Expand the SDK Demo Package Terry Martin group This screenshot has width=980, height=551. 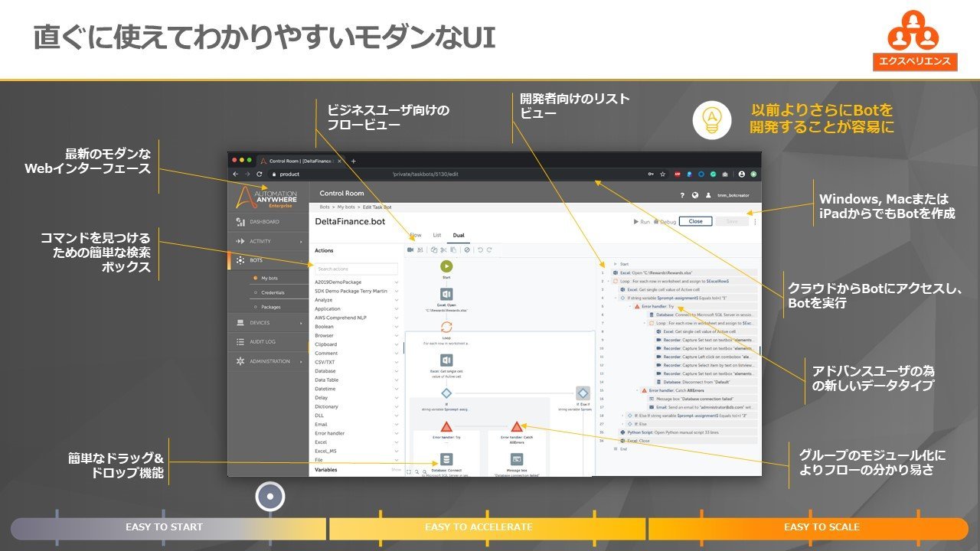pos(356,291)
